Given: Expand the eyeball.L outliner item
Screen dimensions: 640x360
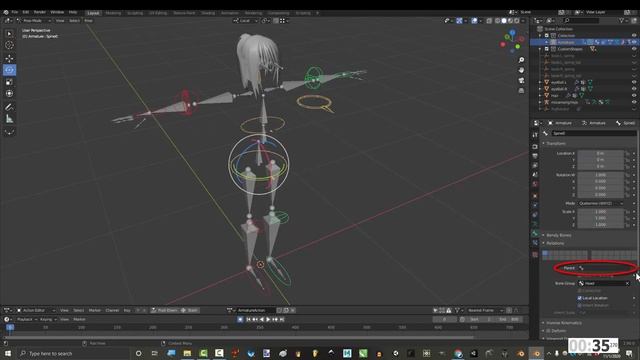Looking at the screenshot, I should pyautogui.click(x=540, y=82).
